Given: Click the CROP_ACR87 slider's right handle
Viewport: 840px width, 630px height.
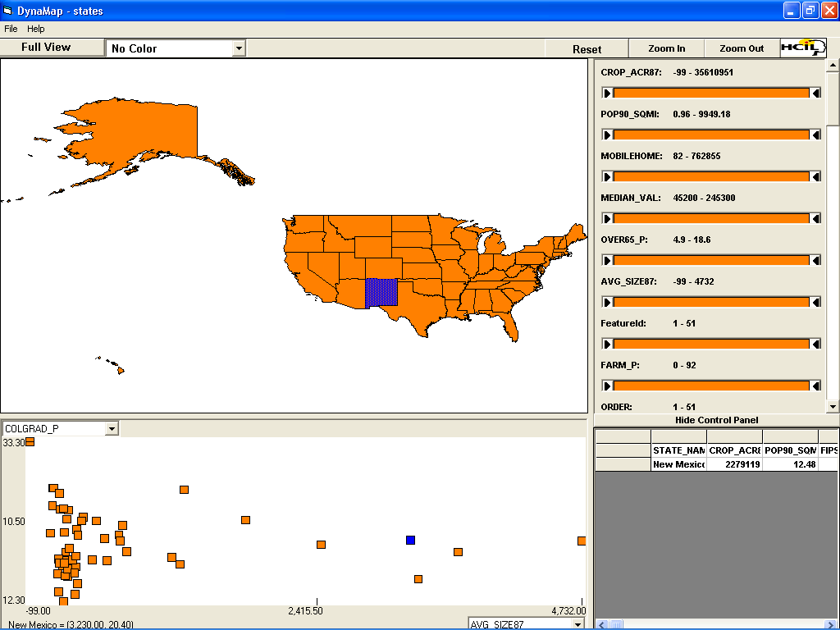Looking at the screenshot, I should 816,94.
